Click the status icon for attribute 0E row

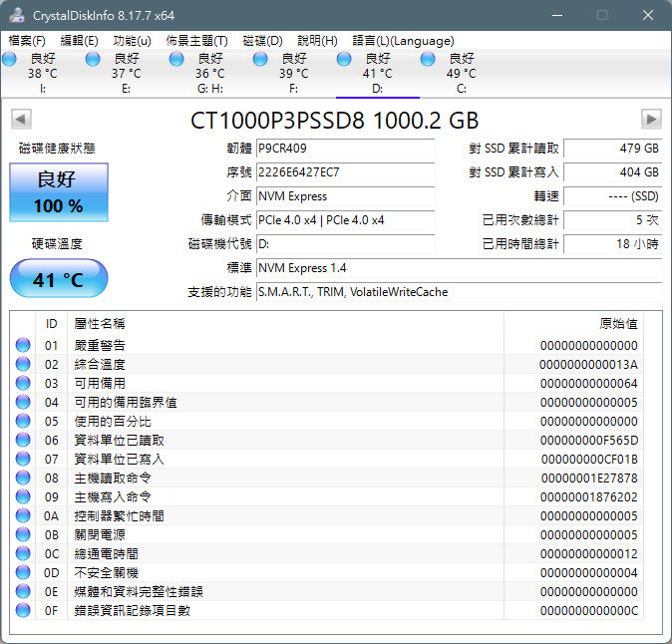point(23,592)
